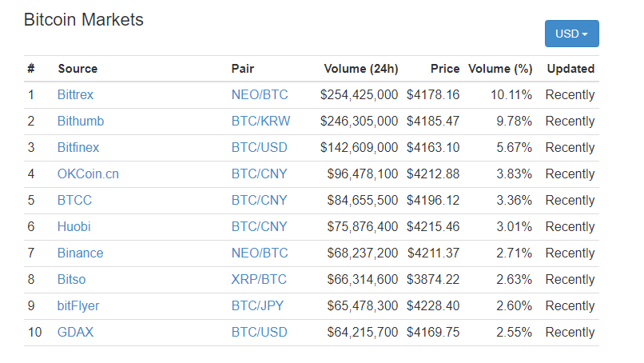This screenshot has height=363, width=644.
Task: Open the Bittrex exchange link
Action: 75,95
